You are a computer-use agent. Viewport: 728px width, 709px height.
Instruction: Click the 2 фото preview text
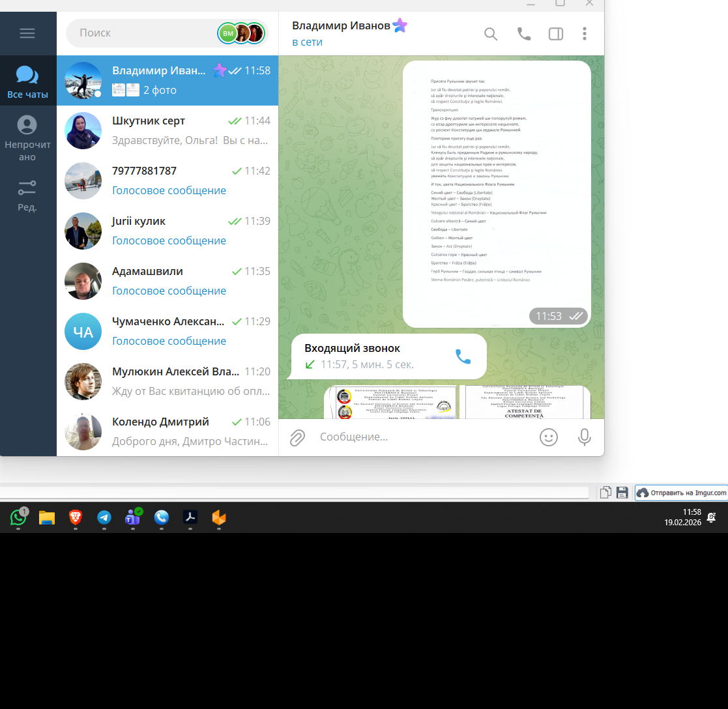[160, 90]
